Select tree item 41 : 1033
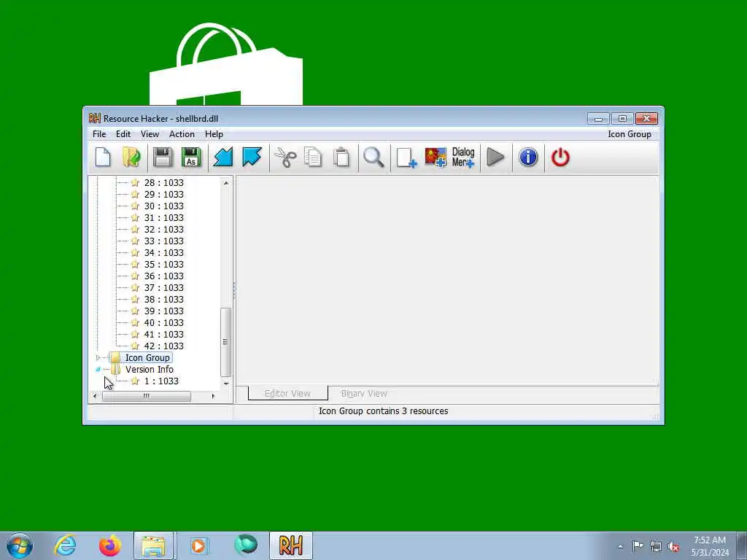This screenshot has width=747, height=560. click(x=164, y=334)
